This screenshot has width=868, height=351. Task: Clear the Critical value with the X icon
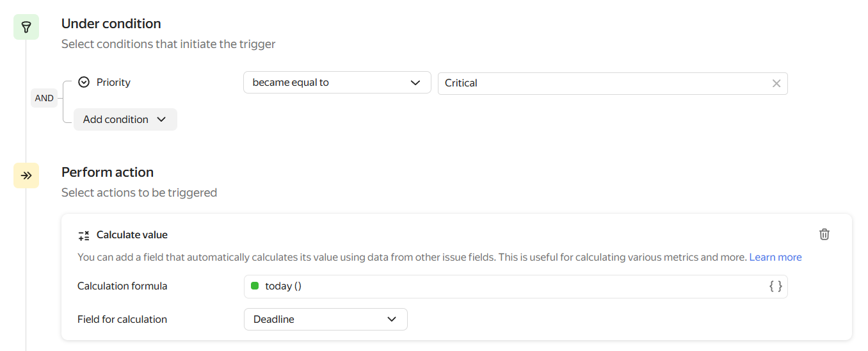click(776, 83)
